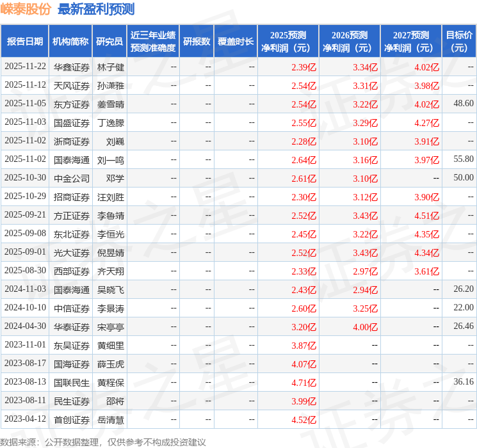
Task: Open the 中金公司 institution entry
Action: (71, 178)
